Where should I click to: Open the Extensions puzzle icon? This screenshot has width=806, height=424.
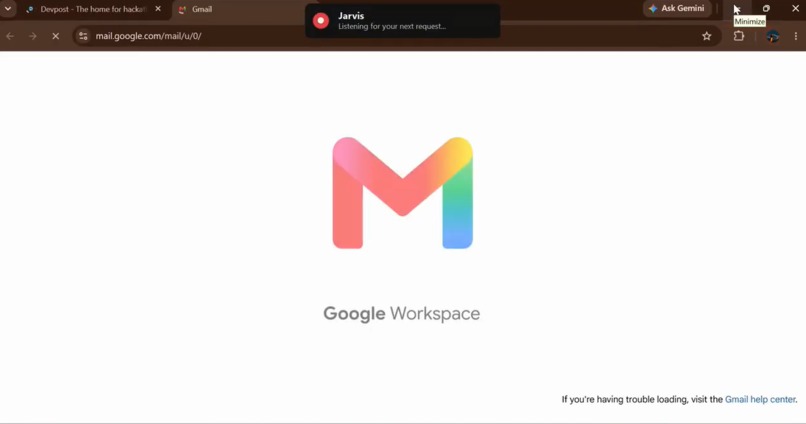[739, 36]
